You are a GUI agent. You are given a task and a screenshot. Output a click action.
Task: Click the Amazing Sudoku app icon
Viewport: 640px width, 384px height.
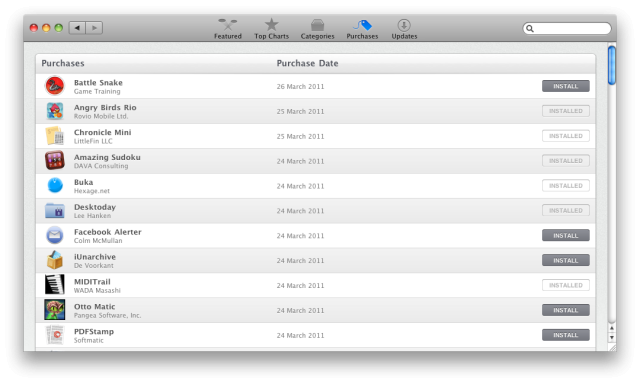click(x=55, y=160)
